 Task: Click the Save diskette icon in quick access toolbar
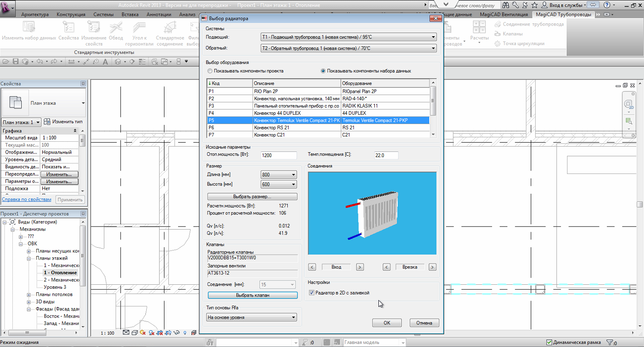point(15,61)
